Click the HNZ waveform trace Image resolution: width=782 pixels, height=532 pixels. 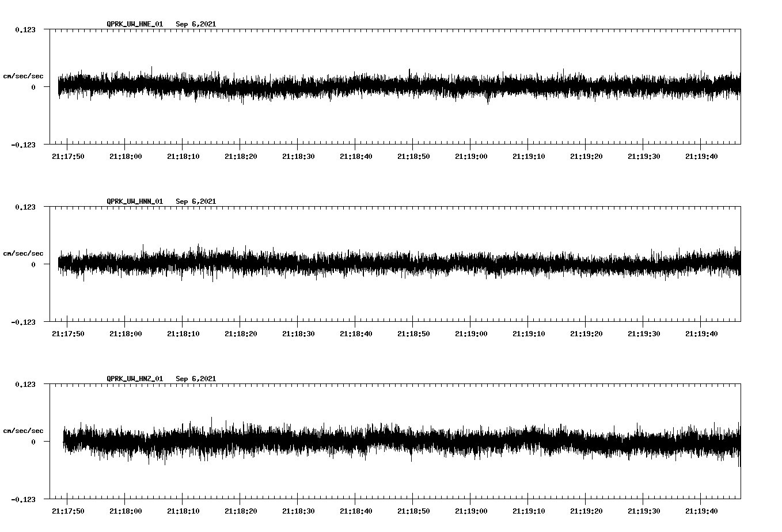pos(401,441)
